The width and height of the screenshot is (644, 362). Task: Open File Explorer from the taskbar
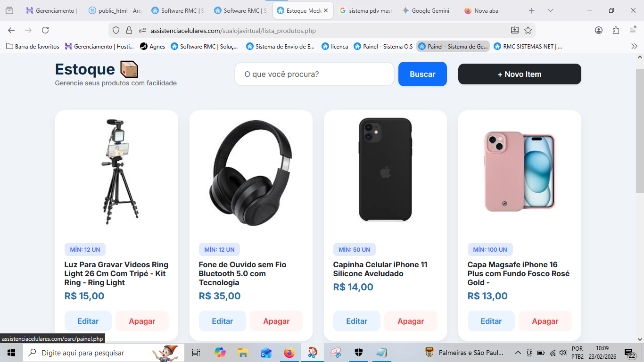click(243, 353)
